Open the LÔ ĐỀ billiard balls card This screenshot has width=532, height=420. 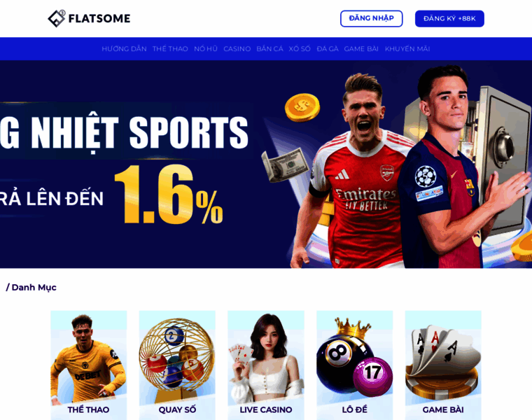[355, 365]
